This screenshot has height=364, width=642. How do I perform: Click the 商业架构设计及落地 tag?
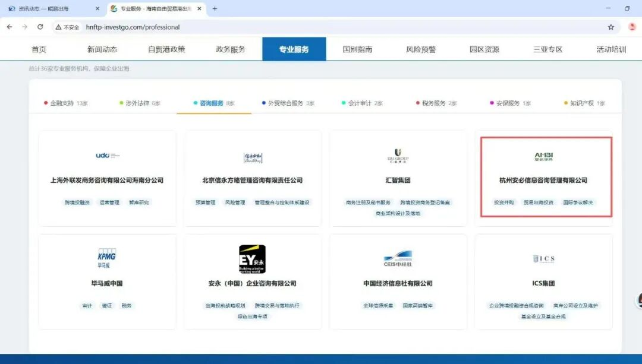(x=398, y=213)
